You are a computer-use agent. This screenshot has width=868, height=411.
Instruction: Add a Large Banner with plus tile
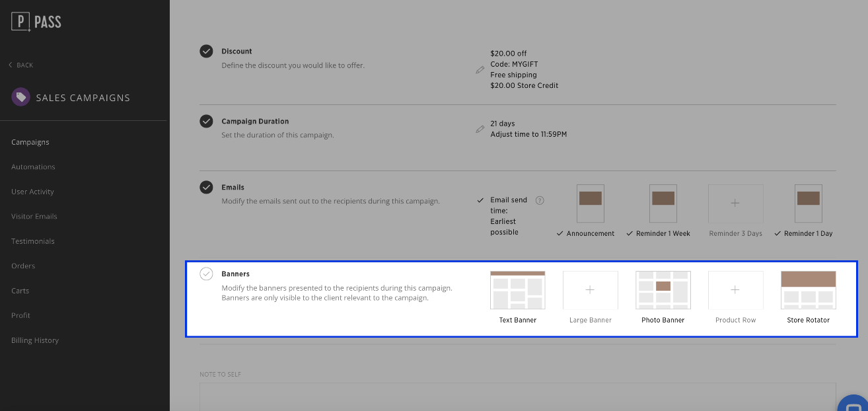(x=590, y=290)
